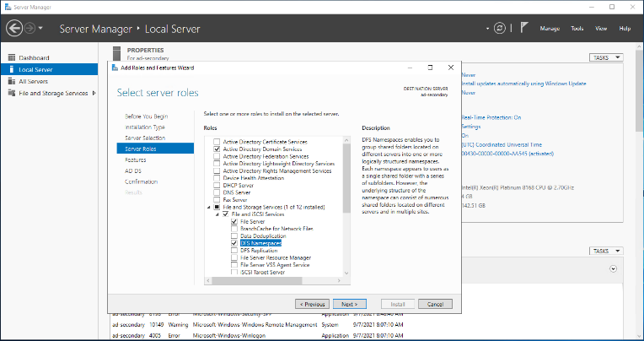Open the navigation history dropdown arrow
Viewport: 644px width, 341px height.
click(x=40, y=29)
